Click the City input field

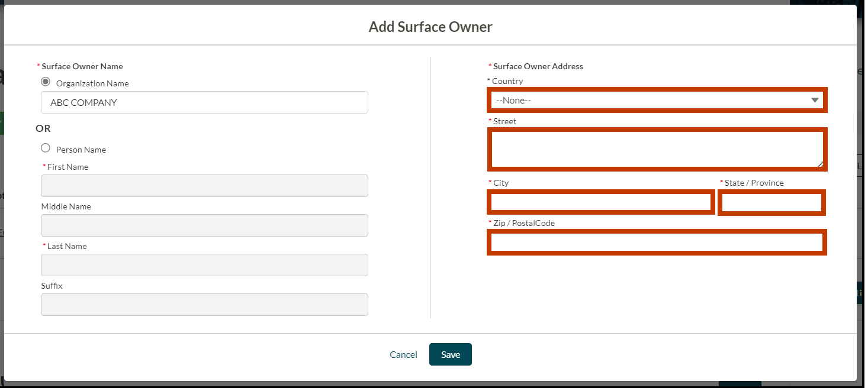(x=600, y=202)
